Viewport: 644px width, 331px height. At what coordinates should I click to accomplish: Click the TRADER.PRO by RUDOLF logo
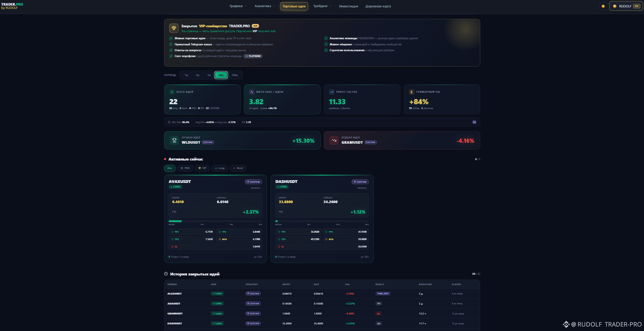(12, 6)
